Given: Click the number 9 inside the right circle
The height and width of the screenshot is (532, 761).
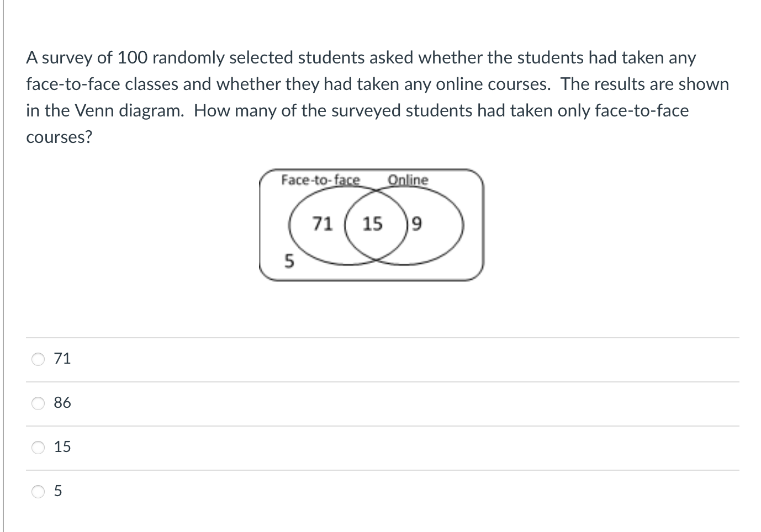Looking at the screenshot, I should (x=416, y=223).
